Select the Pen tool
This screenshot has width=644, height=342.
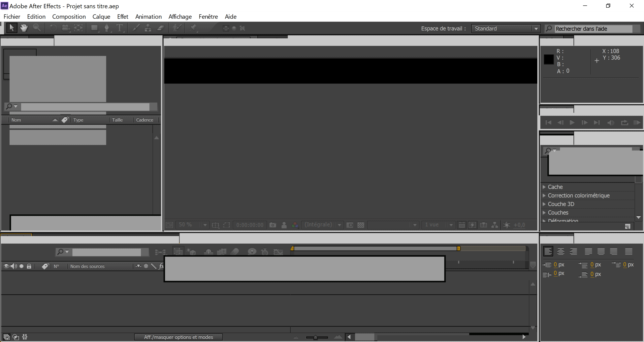[x=107, y=28]
